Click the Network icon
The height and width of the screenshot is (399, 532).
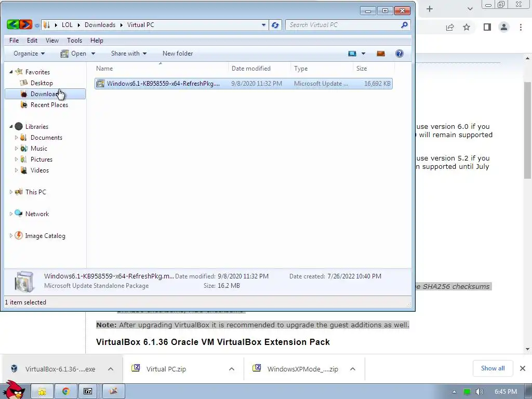coord(19,214)
